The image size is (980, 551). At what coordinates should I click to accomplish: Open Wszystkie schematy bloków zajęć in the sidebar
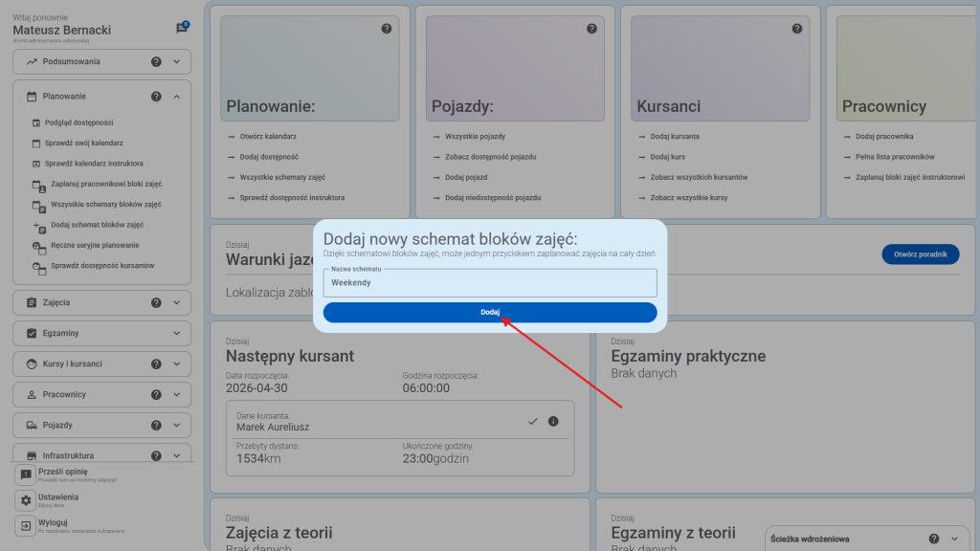(x=105, y=205)
